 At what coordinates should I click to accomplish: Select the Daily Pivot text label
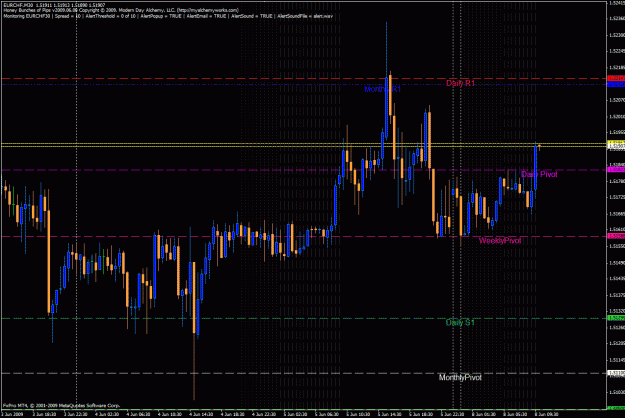pyautogui.click(x=539, y=175)
